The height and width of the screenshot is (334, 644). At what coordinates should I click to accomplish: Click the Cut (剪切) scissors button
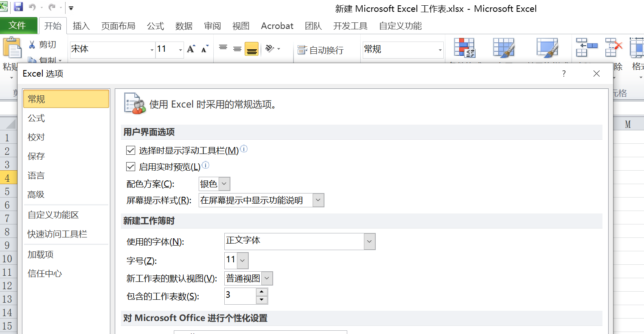(x=42, y=44)
